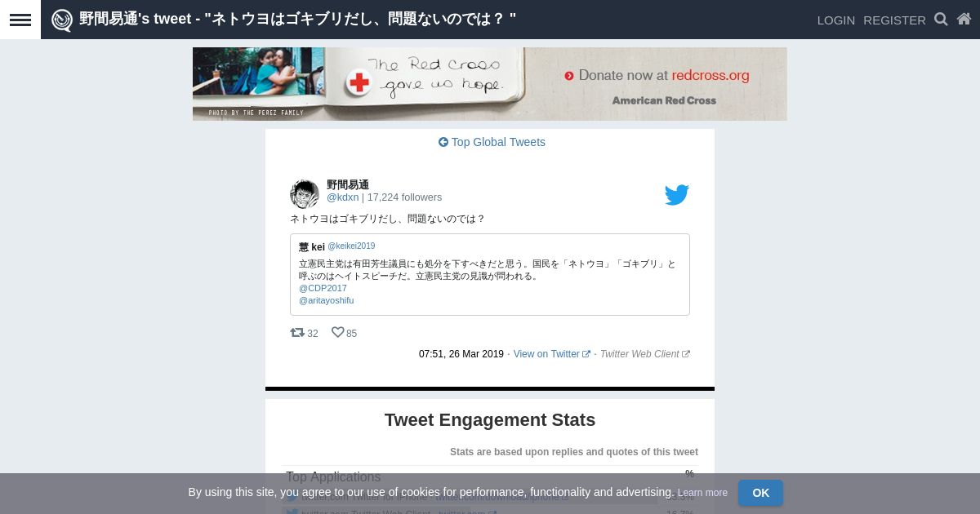Open the search magnifier icon
Image resolution: width=980 pixels, height=514 pixels.
click(941, 20)
